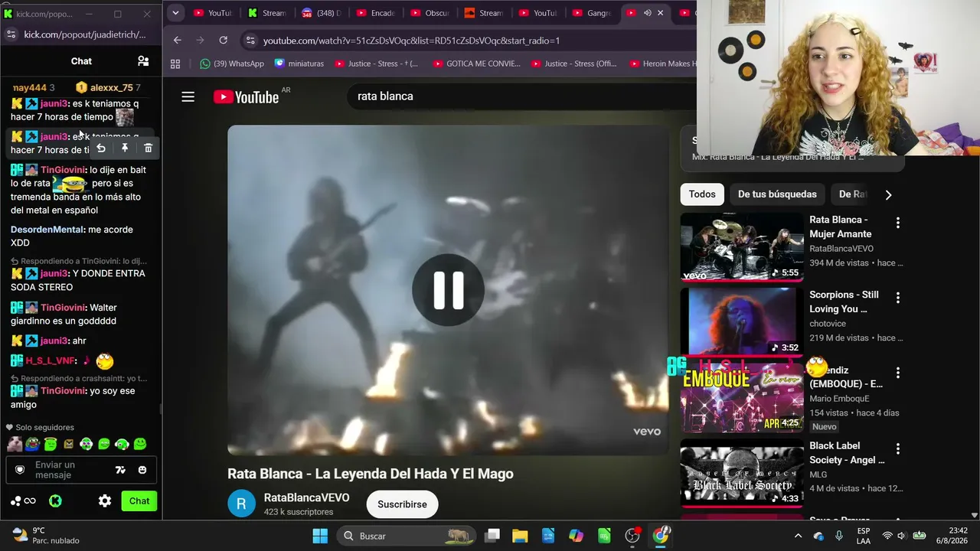Click the DesordenMental username in chat
This screenshot has width=980, height=551.
click(x=47, y=230)
